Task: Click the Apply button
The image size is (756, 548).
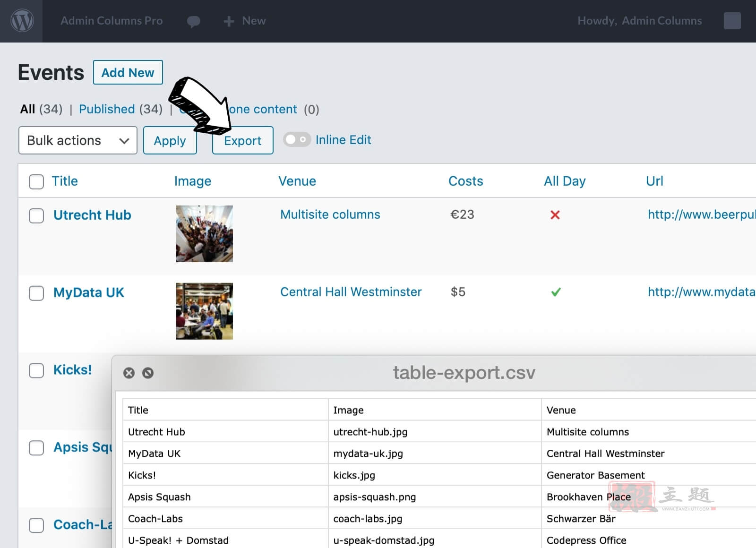Action: 170,140
